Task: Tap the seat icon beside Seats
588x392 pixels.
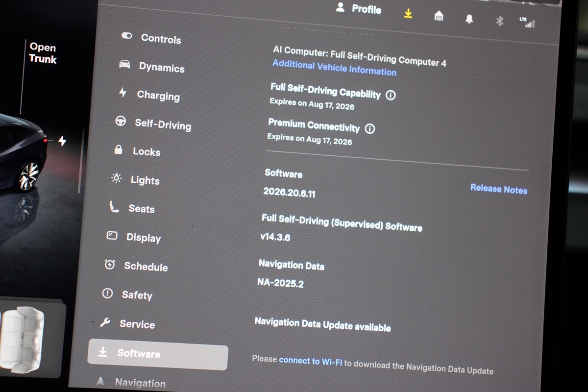Action: 114,207
